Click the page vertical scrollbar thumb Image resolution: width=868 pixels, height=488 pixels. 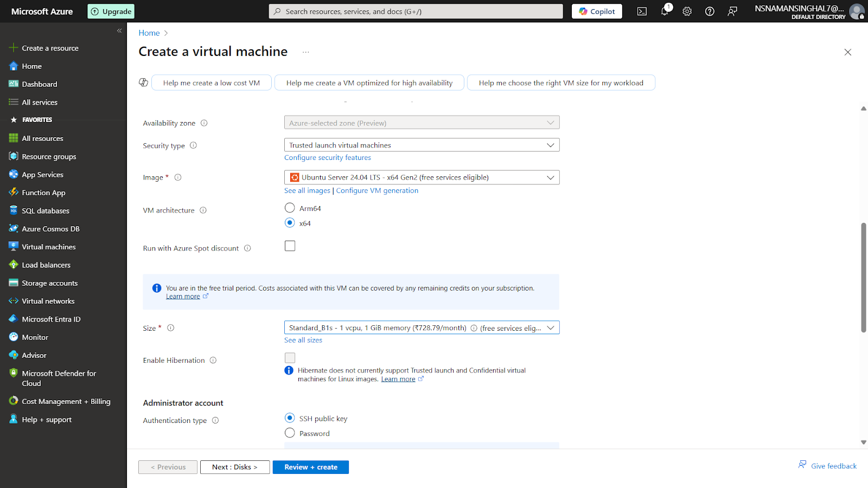(x=863, y=277)
